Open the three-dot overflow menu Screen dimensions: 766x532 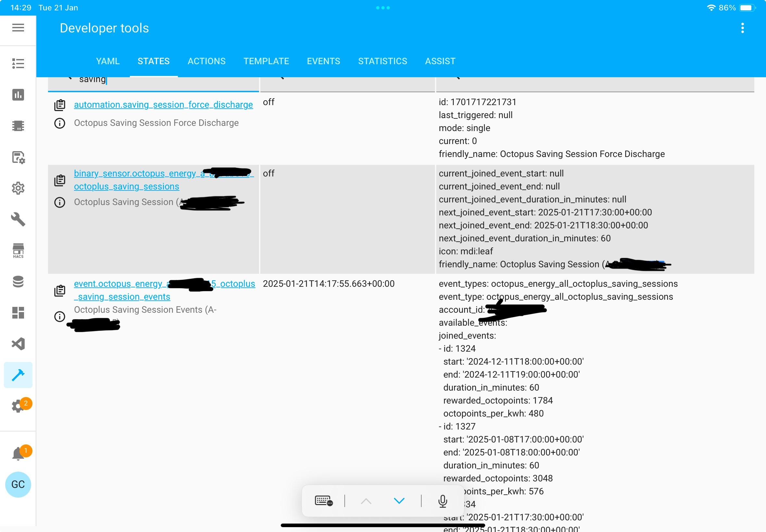point(742,28)
